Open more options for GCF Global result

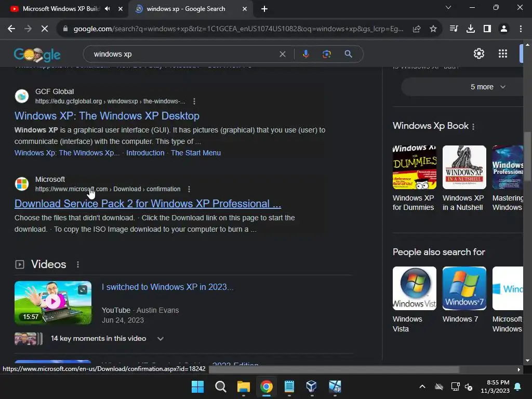click(x=194, y=101)
